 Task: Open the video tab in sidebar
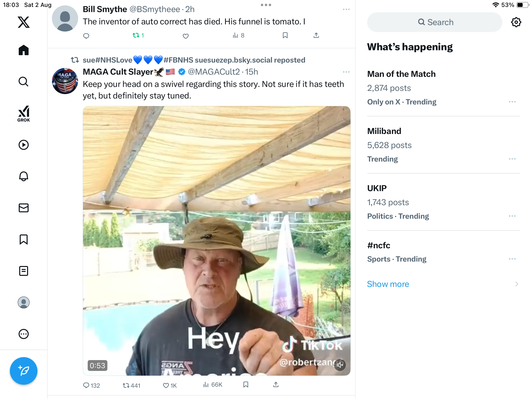point(24,145)
